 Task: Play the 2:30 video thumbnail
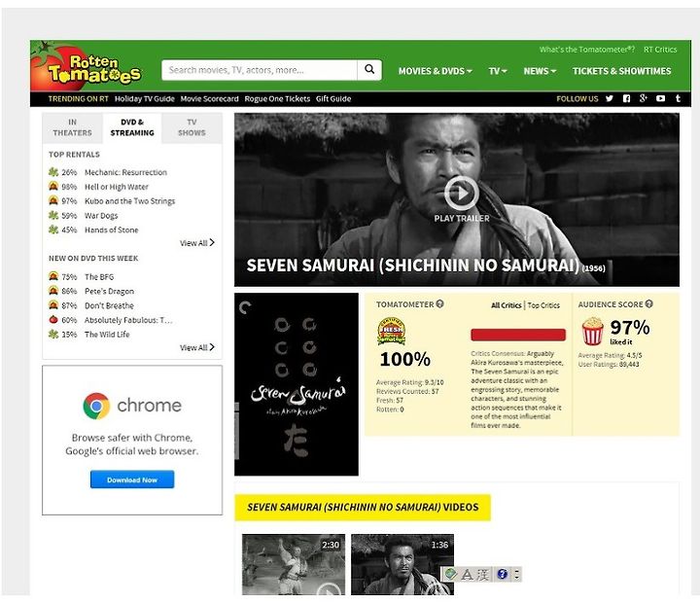click(x=294, y=565)
